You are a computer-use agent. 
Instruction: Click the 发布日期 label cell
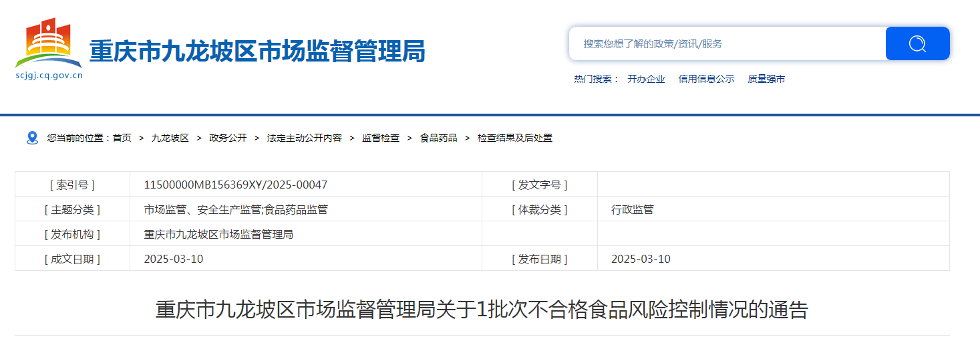[x=540, y=259]
